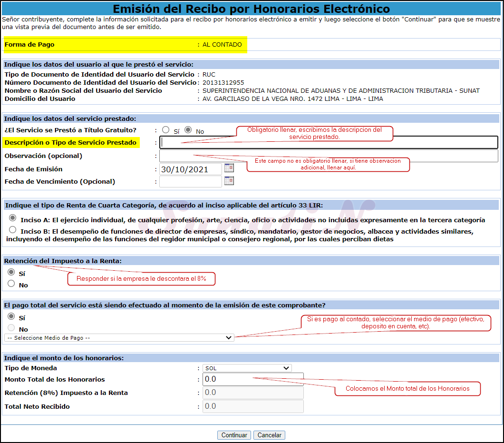Select 'Sí' under Retención del Impuesto a la Renta

click(x=11, y=273)
